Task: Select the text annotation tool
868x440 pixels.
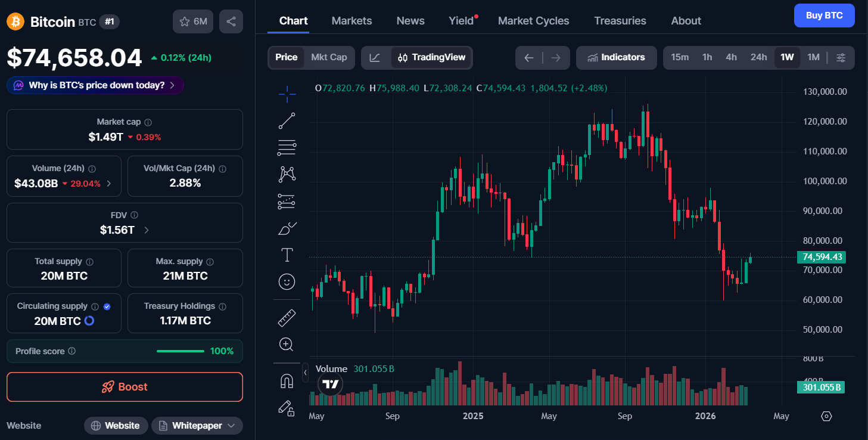Action: (x=287, y=255)
